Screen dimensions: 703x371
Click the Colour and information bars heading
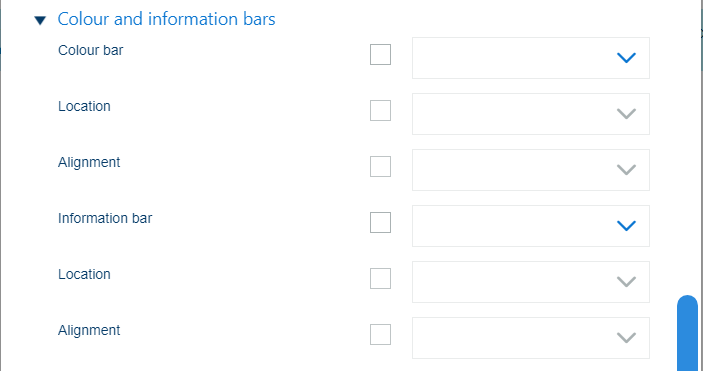pos(166,19)
